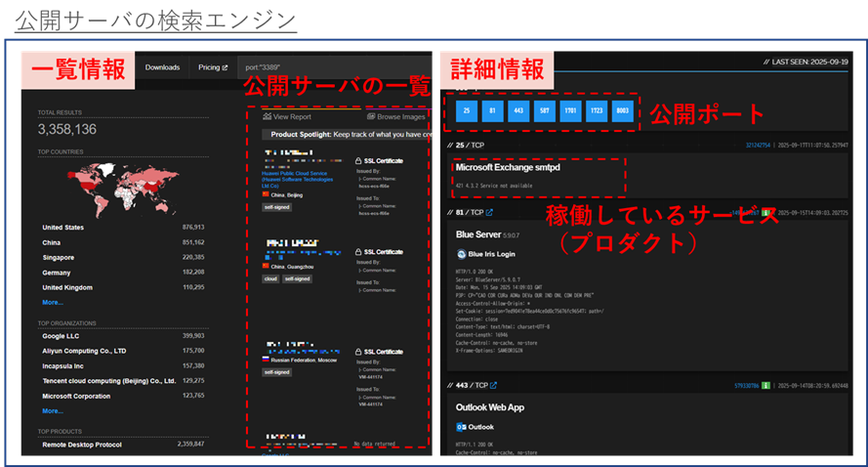Click the Outlook logo icon

(x=461, y=427)
